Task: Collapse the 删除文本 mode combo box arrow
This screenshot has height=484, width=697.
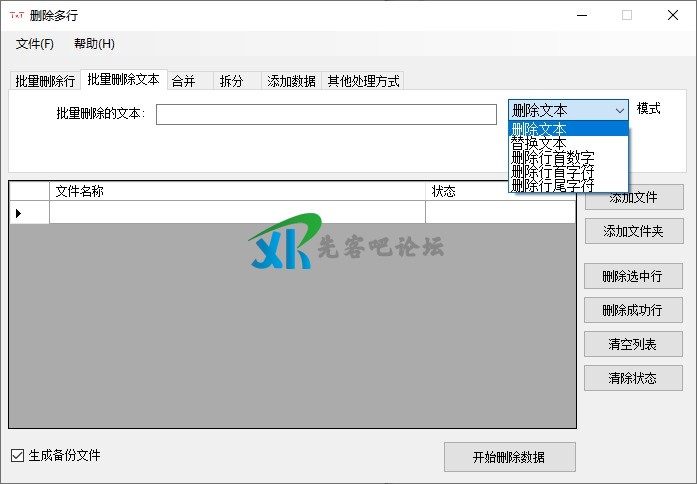Action: coord(619,110)
